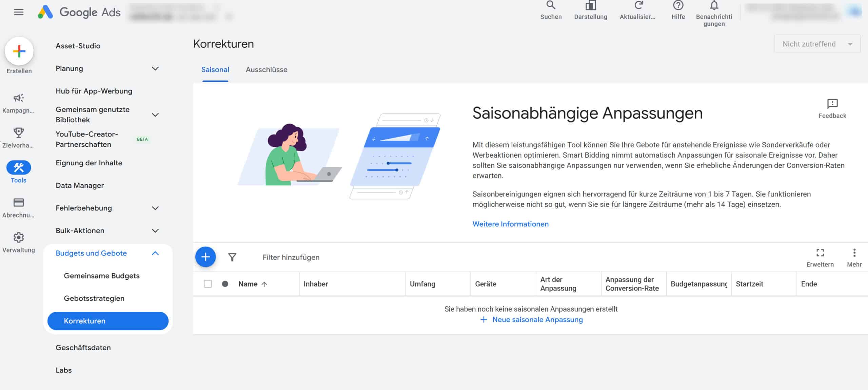The image size is (868, 390).
Task: Open Abrechnung credit card icon
Action: click(x=19, y=203)
